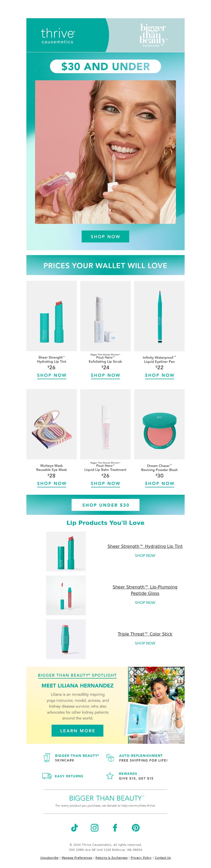
Task: Click the Shop Now button under hero image
Action: 105,236
